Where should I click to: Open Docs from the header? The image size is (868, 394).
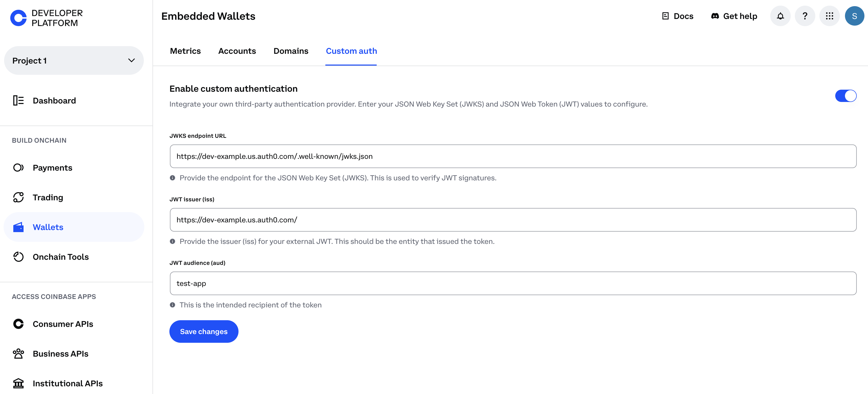pyautogui.click(x=678, y=16)
